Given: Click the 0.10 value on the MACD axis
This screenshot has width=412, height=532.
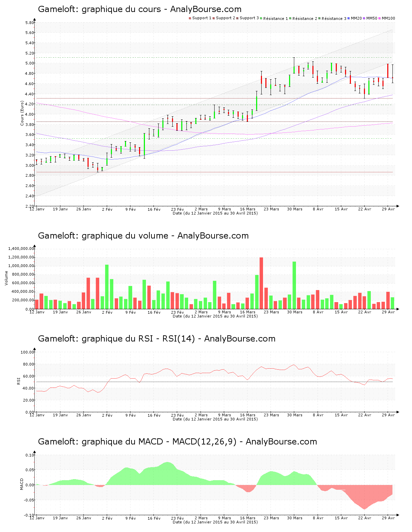Looking at the screenshot, I should coord(30,455).
